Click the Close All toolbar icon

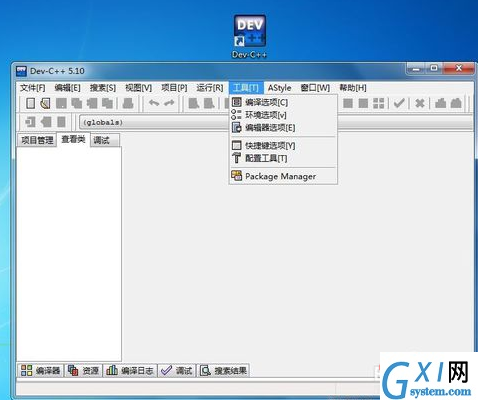107,103
